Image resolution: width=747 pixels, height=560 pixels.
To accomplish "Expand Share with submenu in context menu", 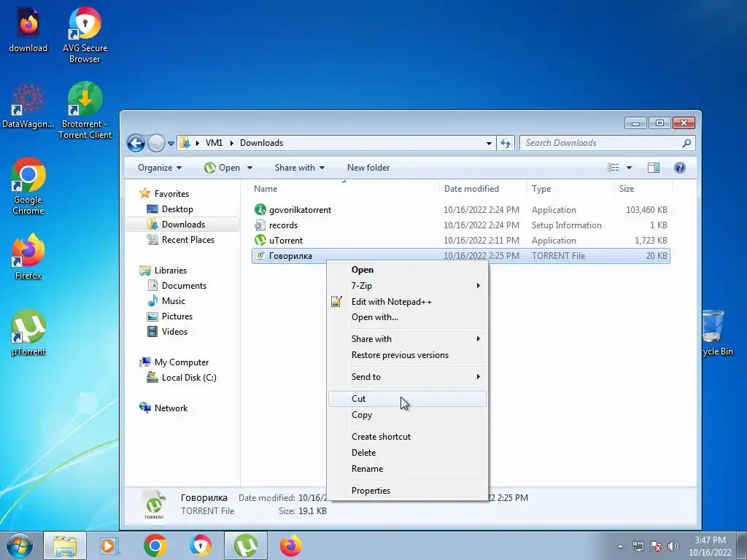I will pos(407,339).
